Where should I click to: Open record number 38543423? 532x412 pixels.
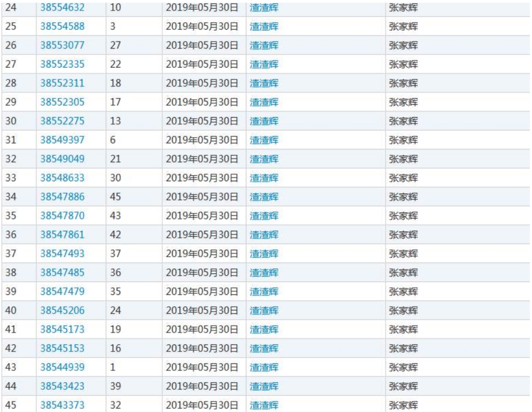pos(62,386)
